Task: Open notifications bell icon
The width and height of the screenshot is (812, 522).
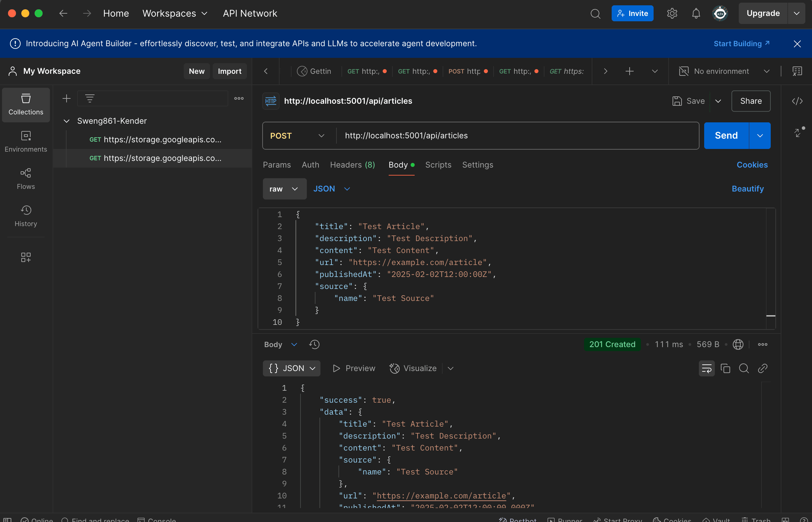Action: [696, 14]
